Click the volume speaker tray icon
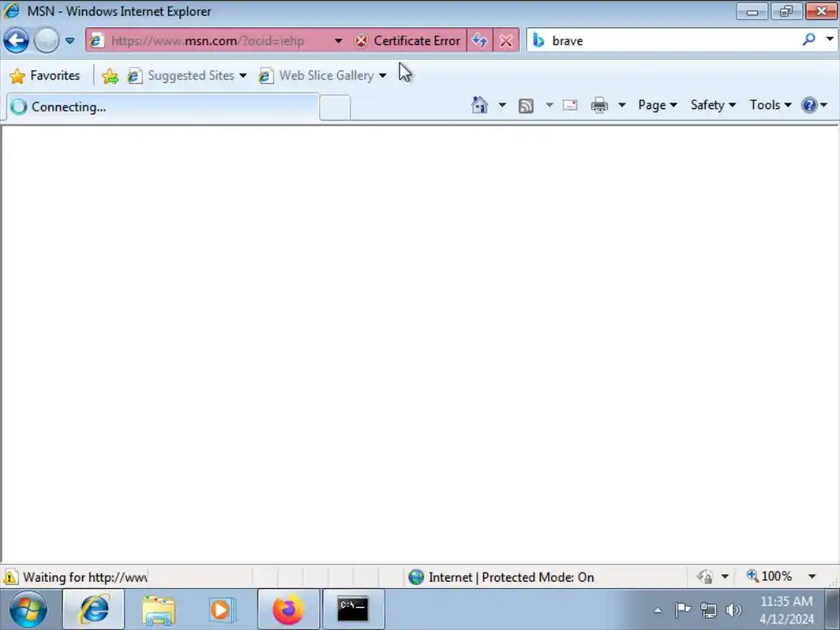 pos(733,609)
